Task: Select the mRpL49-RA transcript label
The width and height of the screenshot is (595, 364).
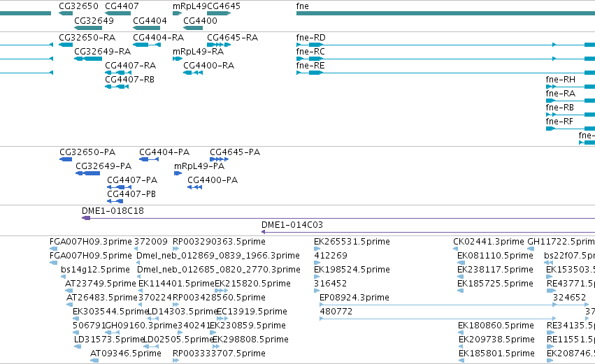Action: (x=198, y=52)
